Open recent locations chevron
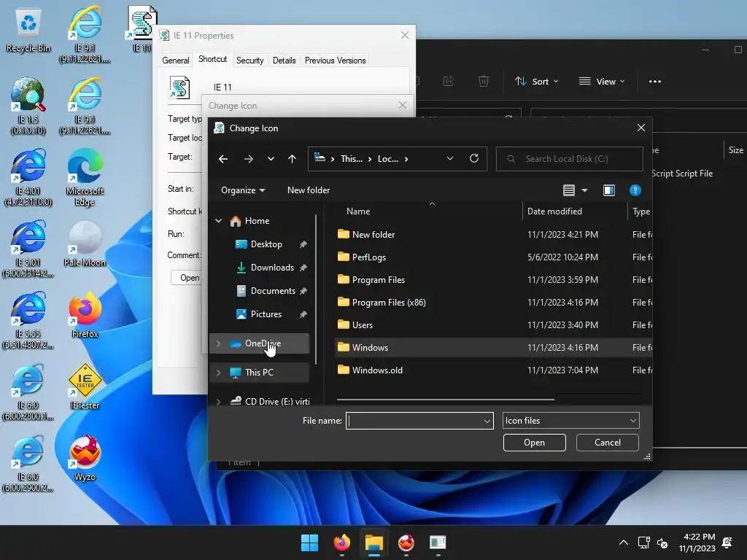Screen dimensions: 747x560 pyautogui.click(x=271, y=158)
